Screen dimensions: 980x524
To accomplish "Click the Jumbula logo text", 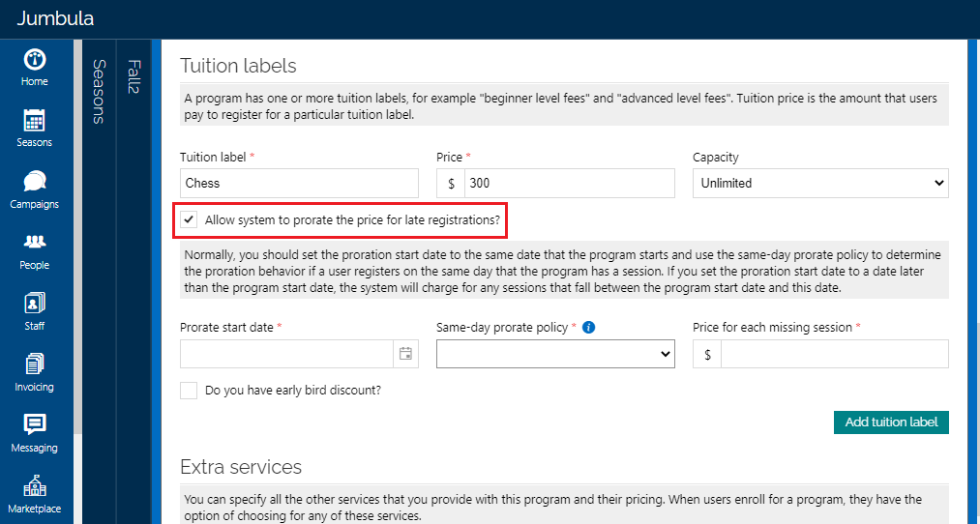I will click(x=55, y=18).
